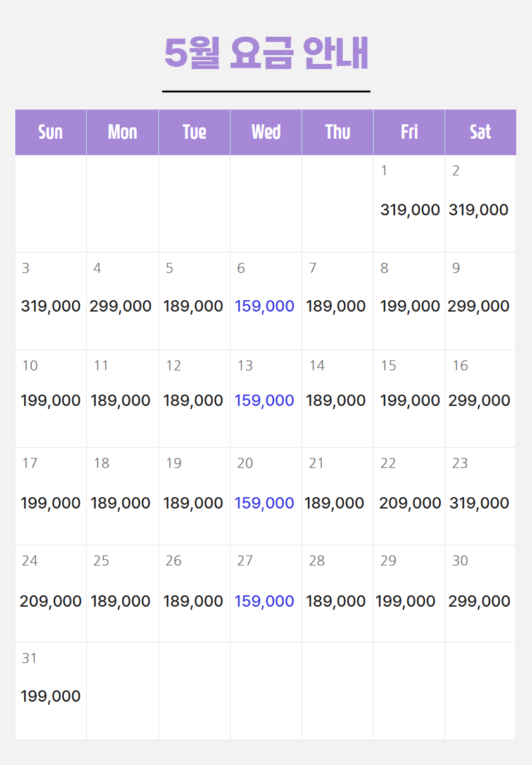Click the Mon column header

122,132
